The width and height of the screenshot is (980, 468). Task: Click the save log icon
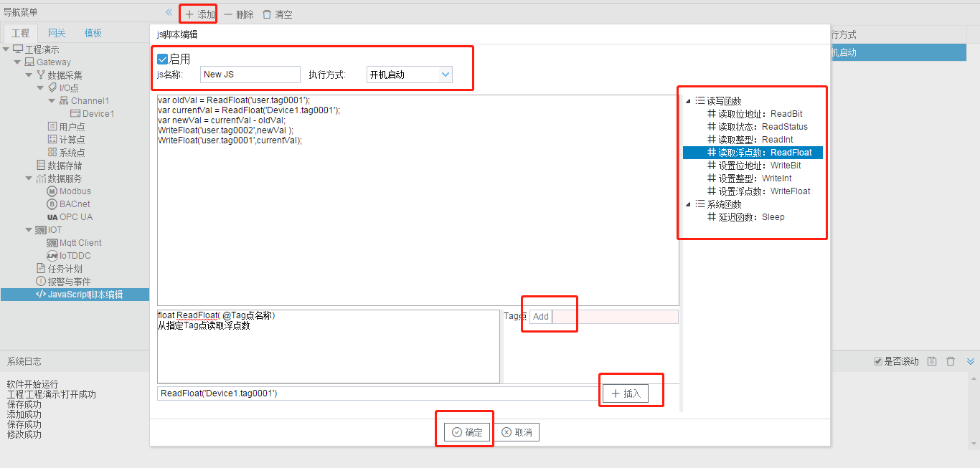coord(932,361)
